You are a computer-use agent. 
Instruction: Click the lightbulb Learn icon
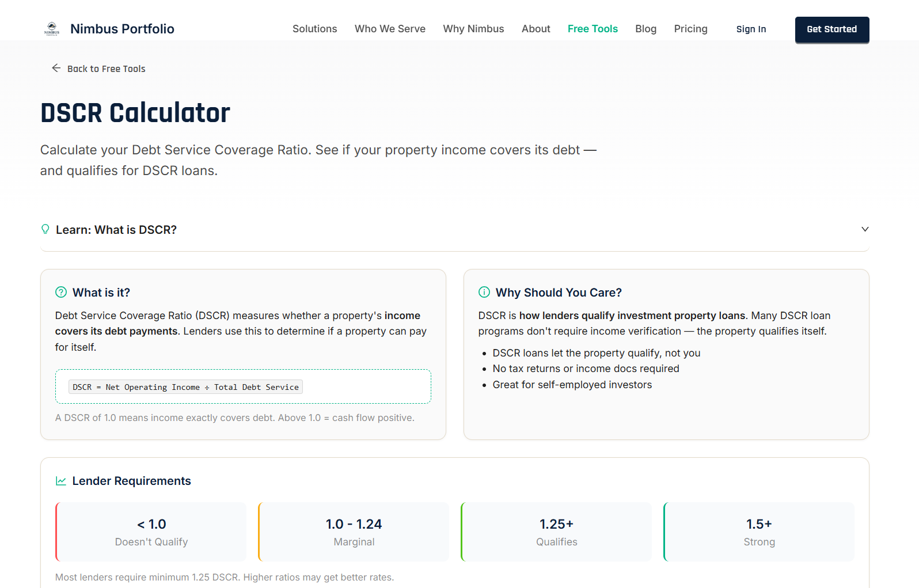coord(45,229)
